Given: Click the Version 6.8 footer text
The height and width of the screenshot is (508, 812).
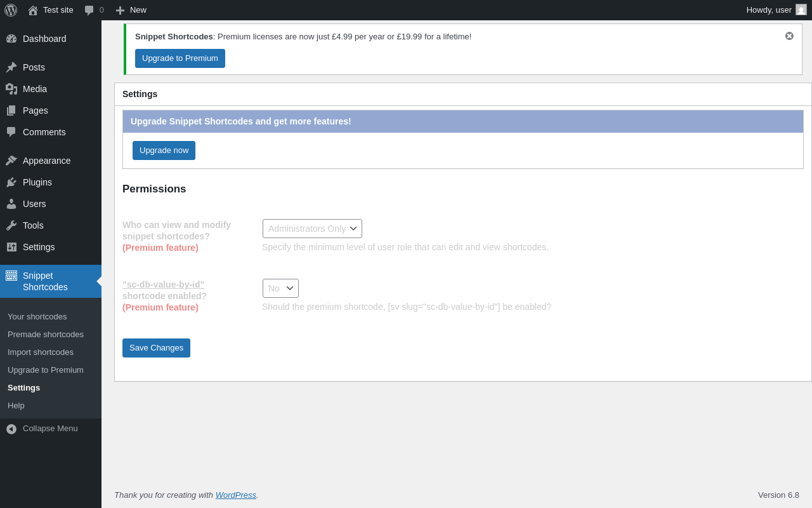Looking at the screenshot, I should coord(778,495).
